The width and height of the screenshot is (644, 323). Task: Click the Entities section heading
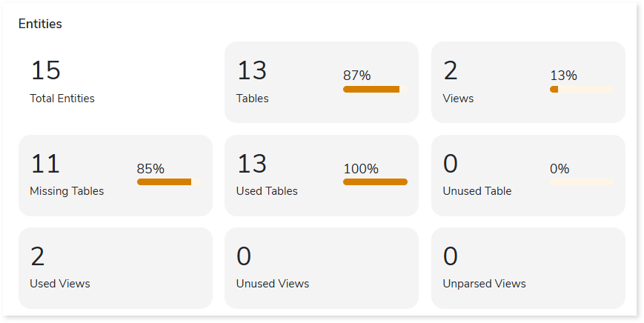(x=40, y=24)
